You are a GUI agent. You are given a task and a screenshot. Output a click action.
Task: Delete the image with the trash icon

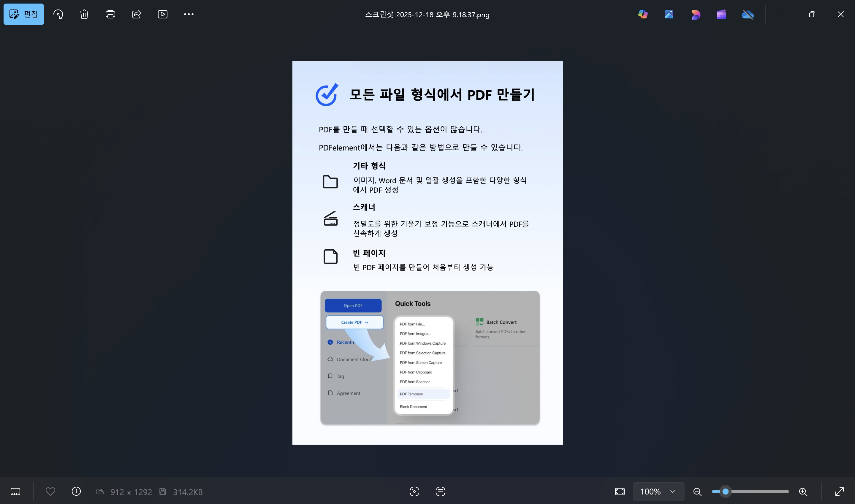pos(84,14)
